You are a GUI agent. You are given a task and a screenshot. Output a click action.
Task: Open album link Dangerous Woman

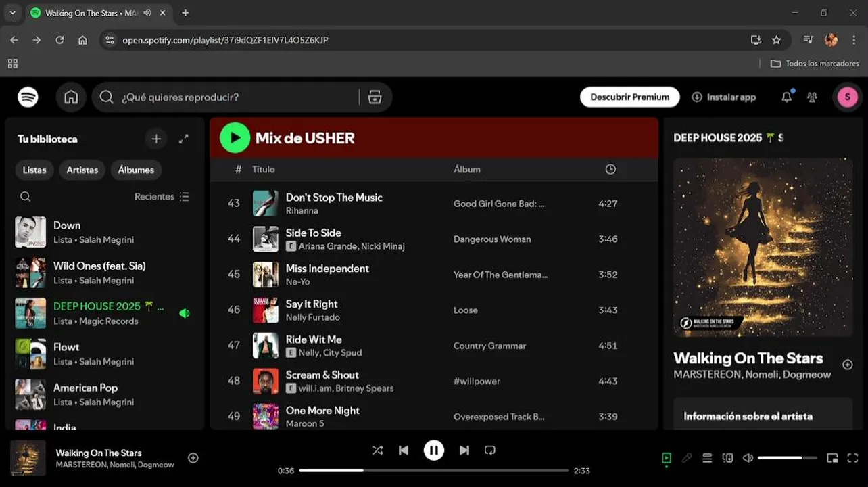pyautogui.click(x=492, y=239)
